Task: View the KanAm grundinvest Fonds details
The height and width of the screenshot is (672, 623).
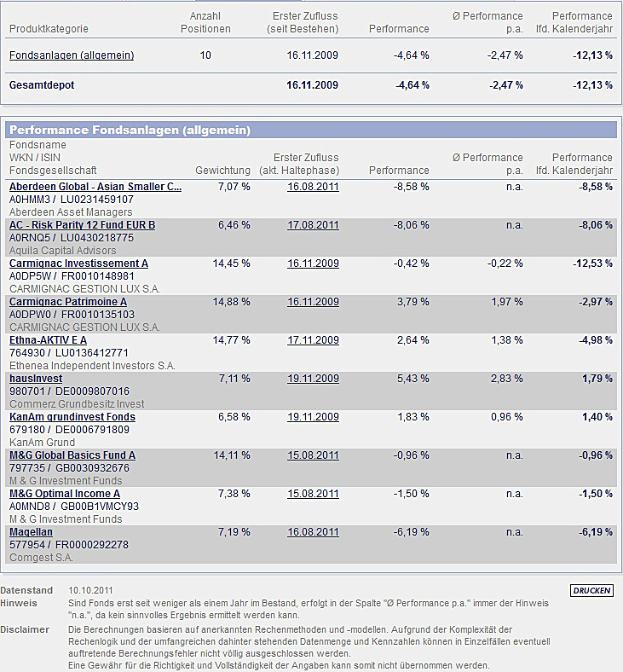Action: pos(72,417)
